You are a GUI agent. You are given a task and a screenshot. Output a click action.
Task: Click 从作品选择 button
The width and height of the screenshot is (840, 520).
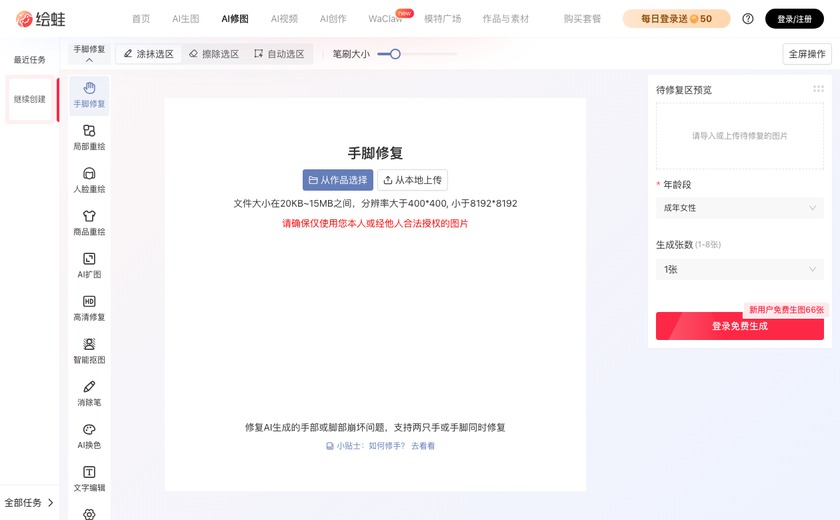point(338,180)
